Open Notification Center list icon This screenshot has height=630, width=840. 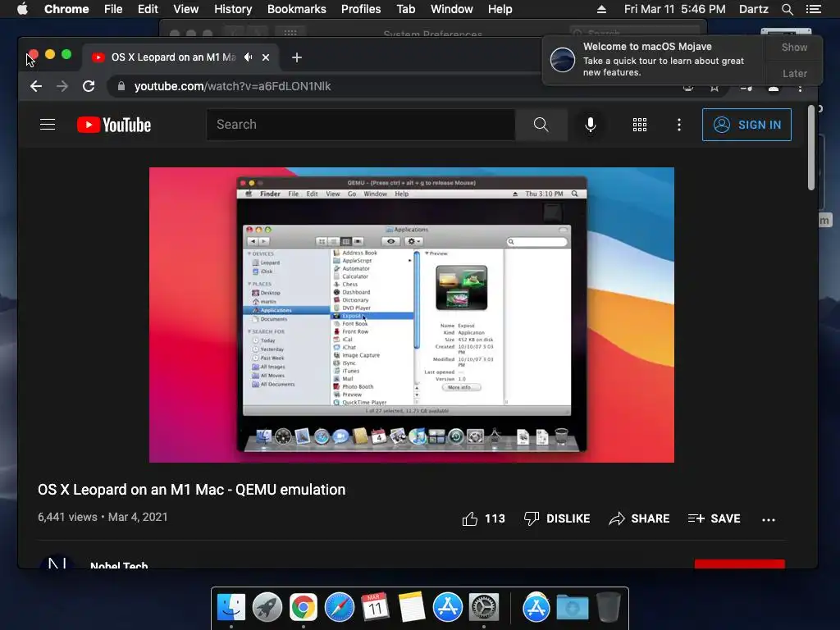click(814, 9)
